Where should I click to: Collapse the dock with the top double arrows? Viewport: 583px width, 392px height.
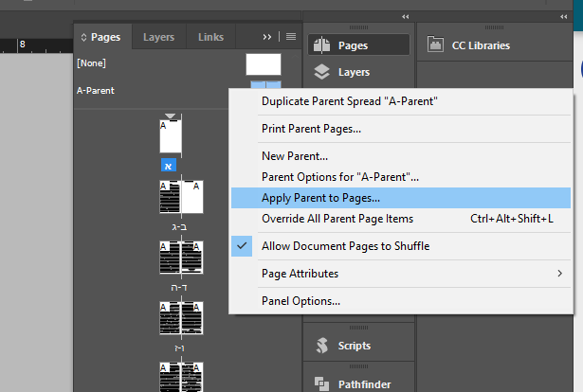tap(406, 16)
